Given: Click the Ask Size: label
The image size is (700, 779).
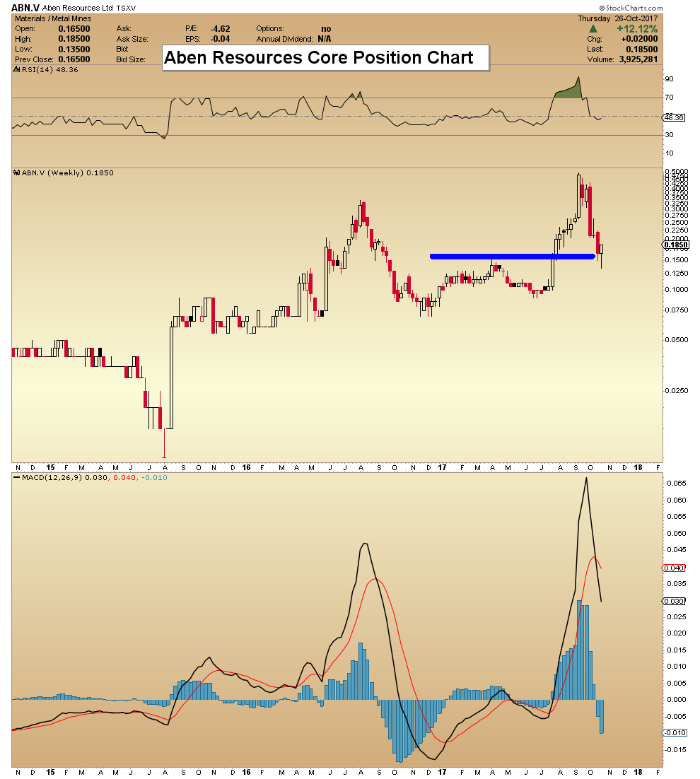Looking at the screenshot, I should coord(132,40).
